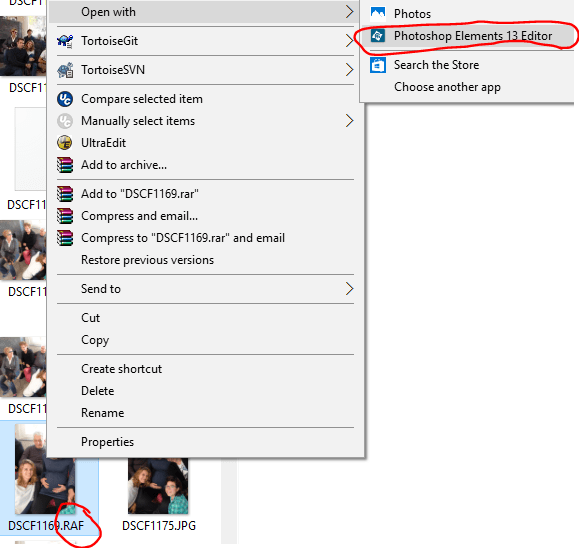Expand the TortoiseSVN submenu arrow

coord(349,70)
